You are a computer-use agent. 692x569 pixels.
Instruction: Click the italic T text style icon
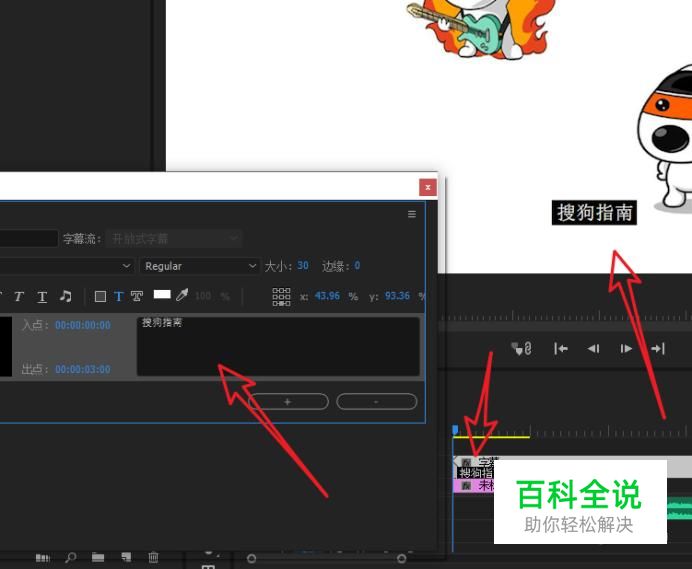(x=19, y=296)
